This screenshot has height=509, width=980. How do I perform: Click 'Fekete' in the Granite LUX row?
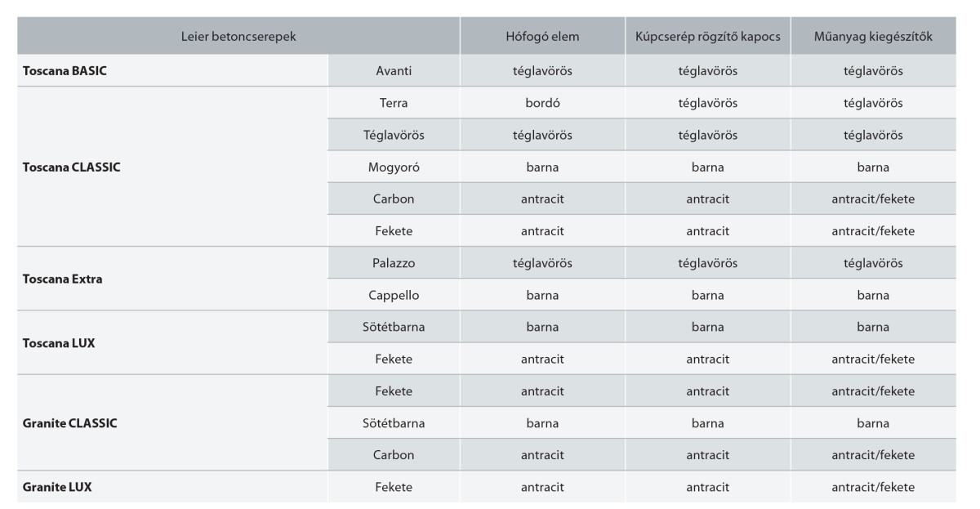point(394,488)
